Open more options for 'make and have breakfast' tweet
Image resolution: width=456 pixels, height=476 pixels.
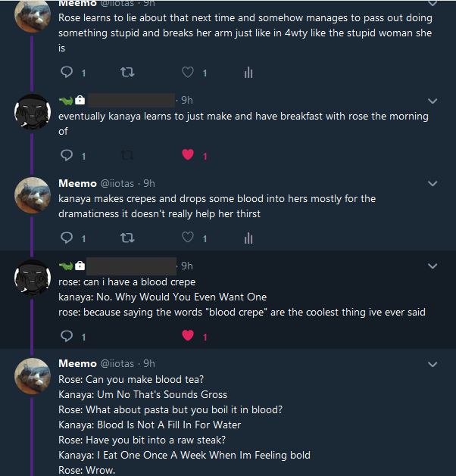click(x=433, y=101)
